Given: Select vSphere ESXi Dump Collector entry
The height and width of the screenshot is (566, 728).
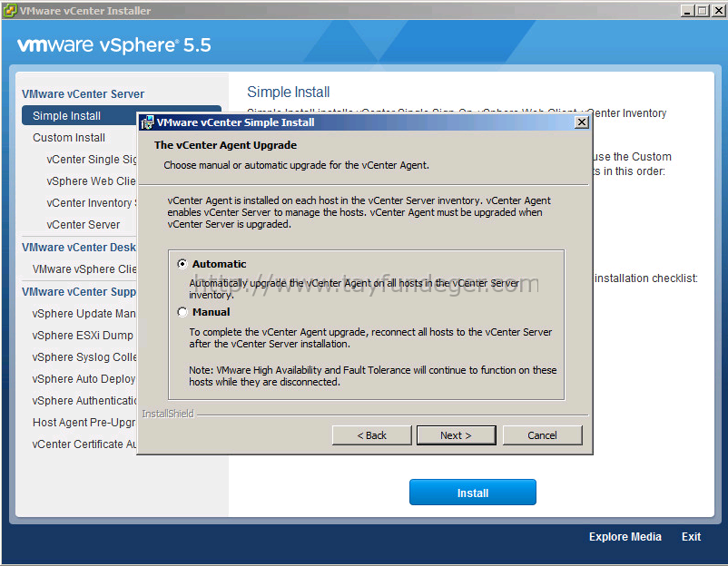Looking at the screenshot, I should (83, 335).
